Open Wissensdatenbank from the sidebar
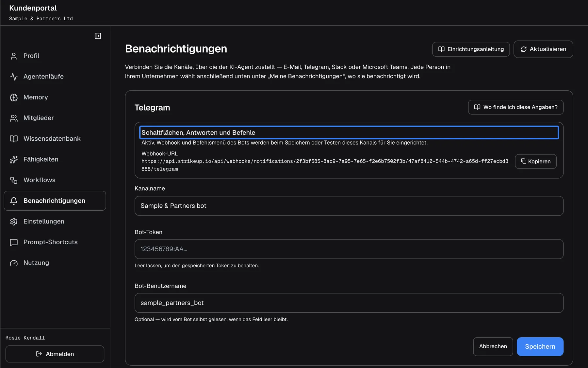Screen dimensions: 588x368 tap(55, 139)
